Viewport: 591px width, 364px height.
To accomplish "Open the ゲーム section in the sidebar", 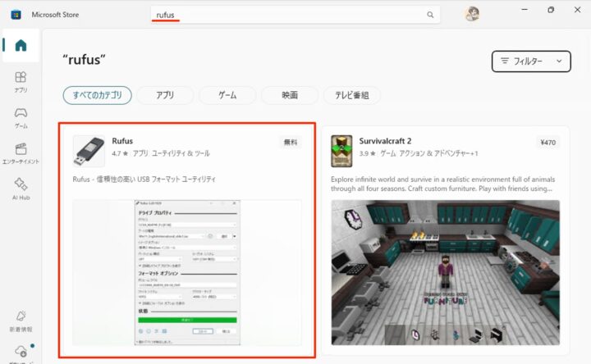I will [21, 118].
